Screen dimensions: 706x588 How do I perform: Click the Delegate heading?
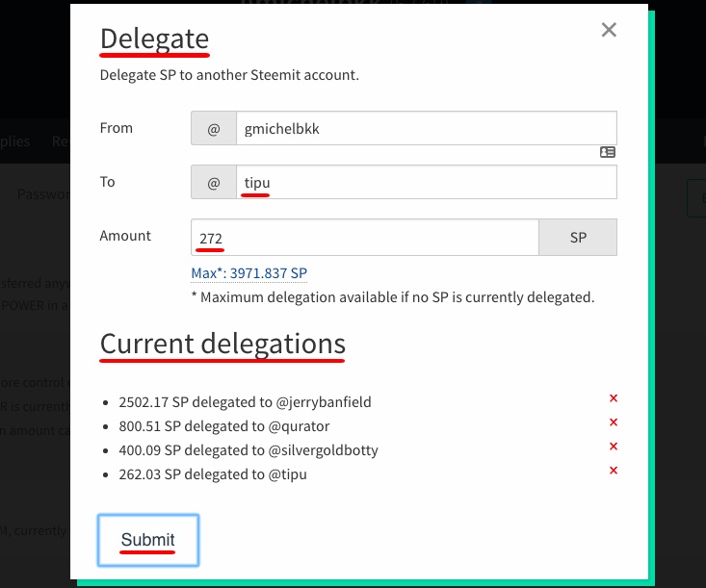pos(154,38)
